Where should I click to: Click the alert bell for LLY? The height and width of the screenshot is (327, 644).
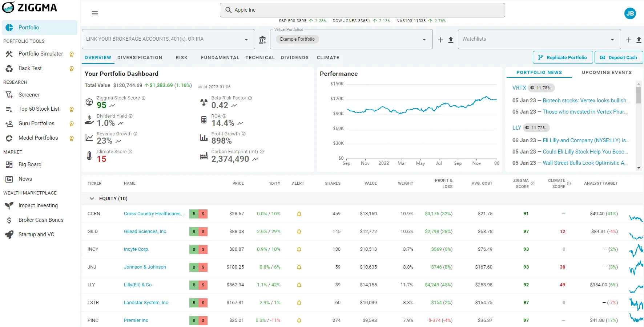pyautogui.click(x=299, y=285)
